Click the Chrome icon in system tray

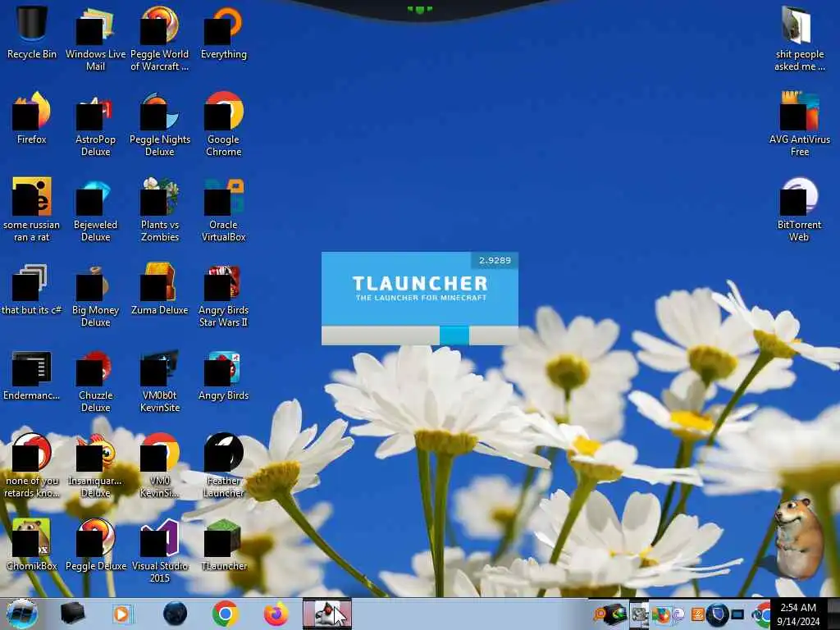click(763, 614)
